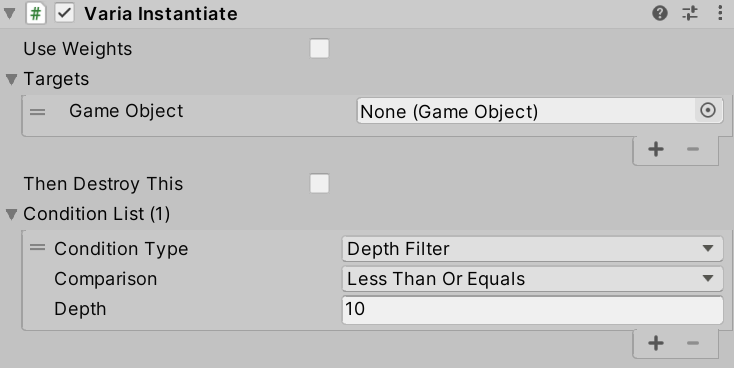This screenshot has width=734, height=368.
Task: Click the Condition Type row reorder handle
Action: coord(37,247)
